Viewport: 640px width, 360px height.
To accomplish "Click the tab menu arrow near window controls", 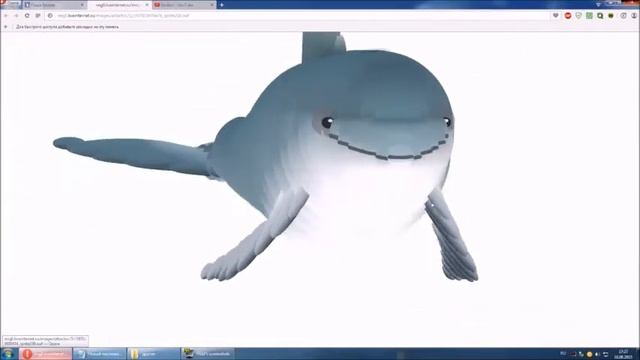I will (598, 4).
